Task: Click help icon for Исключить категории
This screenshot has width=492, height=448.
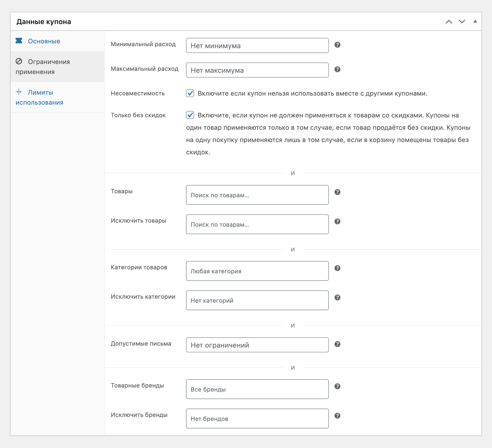Action: [x=337, y=297]
